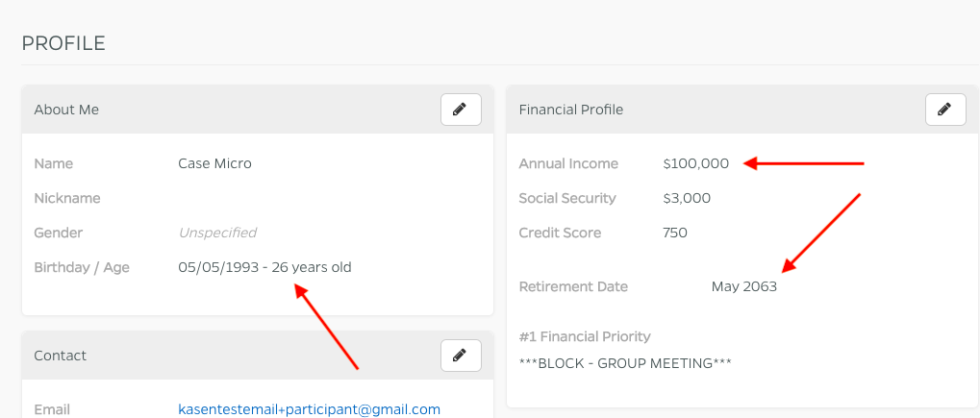Screen dimensions: 980x418
Task: Select the Unspecified gender value
Action: [217, 233]
